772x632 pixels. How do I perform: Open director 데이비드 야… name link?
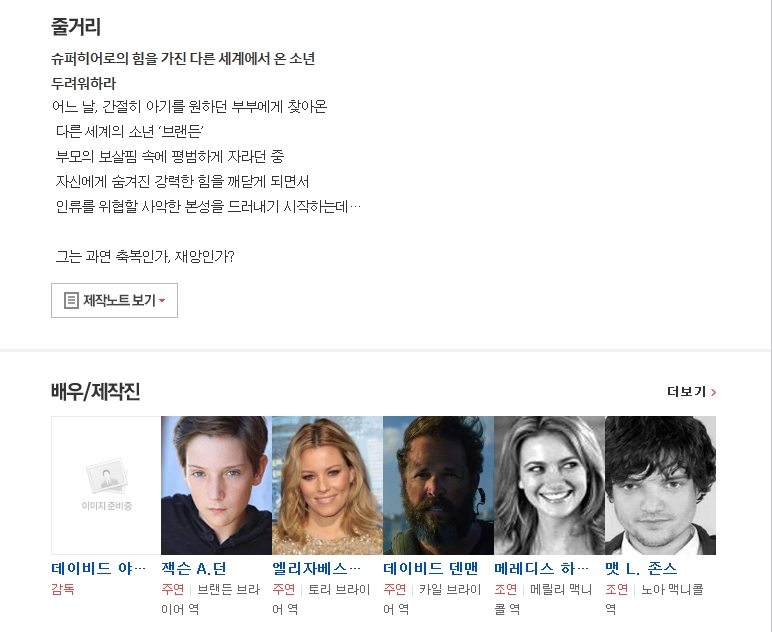pyautogui.click(x=99, y=568)
